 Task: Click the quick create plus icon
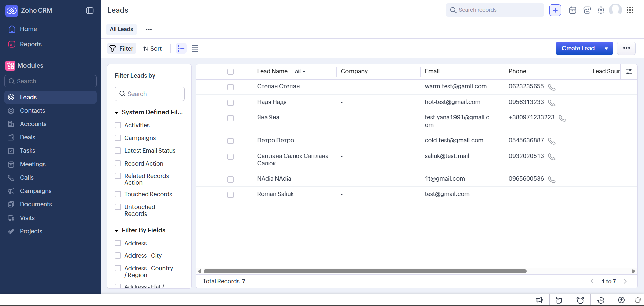(555, 10)
